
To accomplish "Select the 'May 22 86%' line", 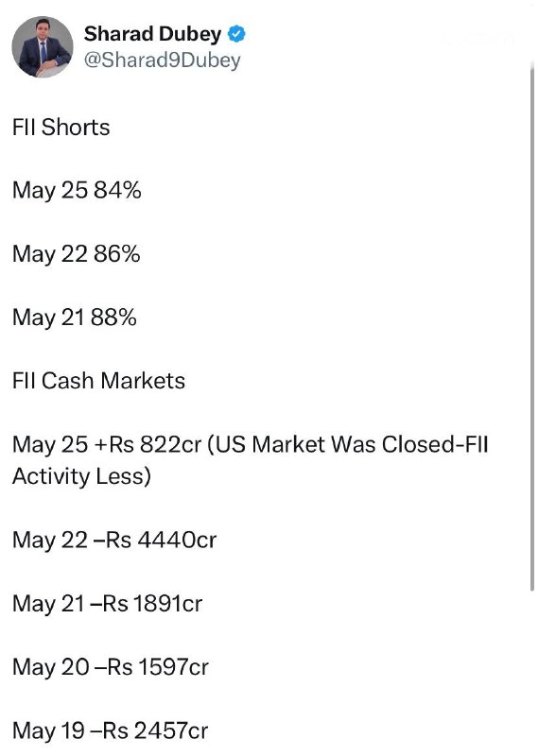I will 77,254.
